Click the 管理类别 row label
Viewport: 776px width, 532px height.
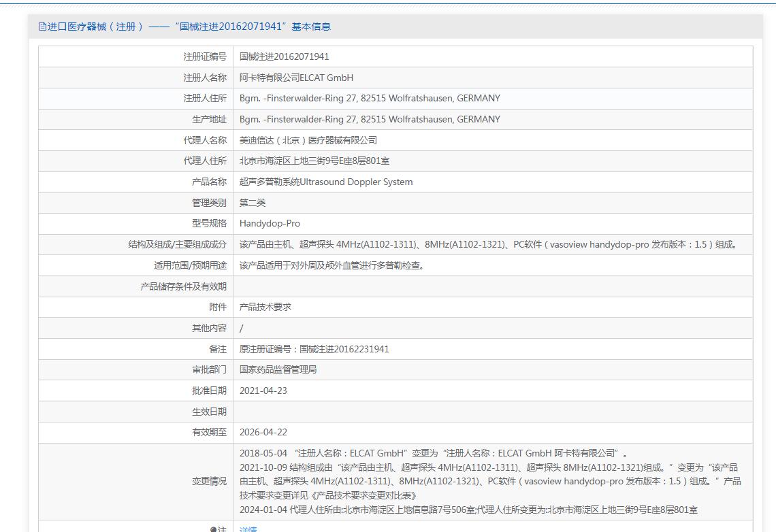coord(210,203)
